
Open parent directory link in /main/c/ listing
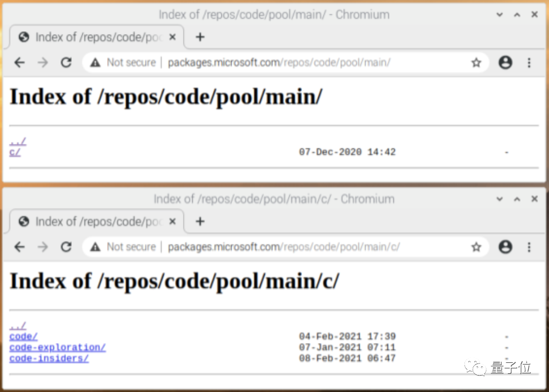[x=18, y=326]
